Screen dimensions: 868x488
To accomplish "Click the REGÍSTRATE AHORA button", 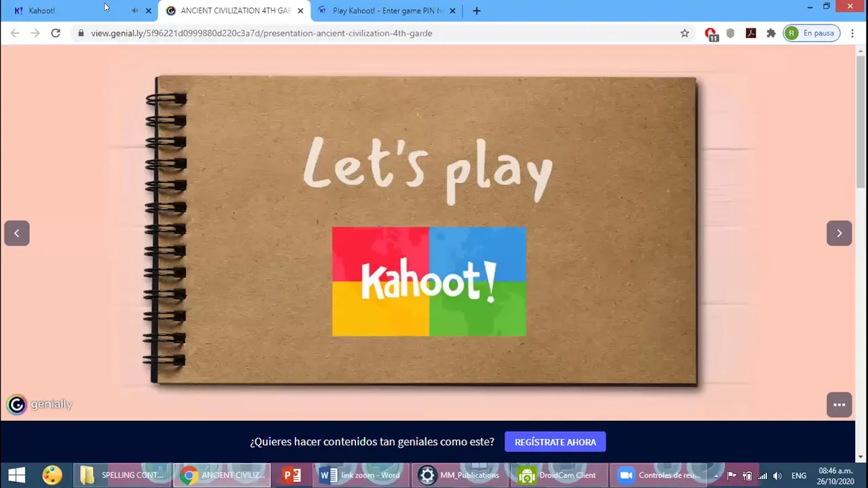I will click(x=555, y=442).
